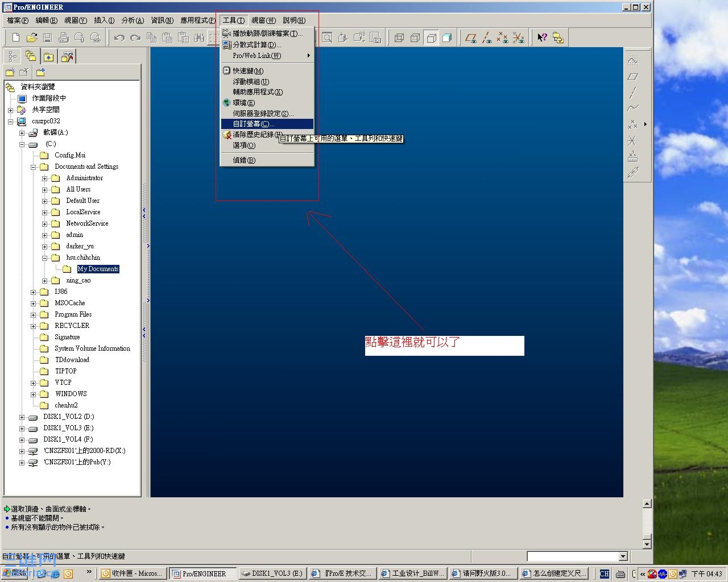The width and height of the screenshot is (728, 582).
Task: Collapse the Documents and Settings folder
Action: coord(33,167)
